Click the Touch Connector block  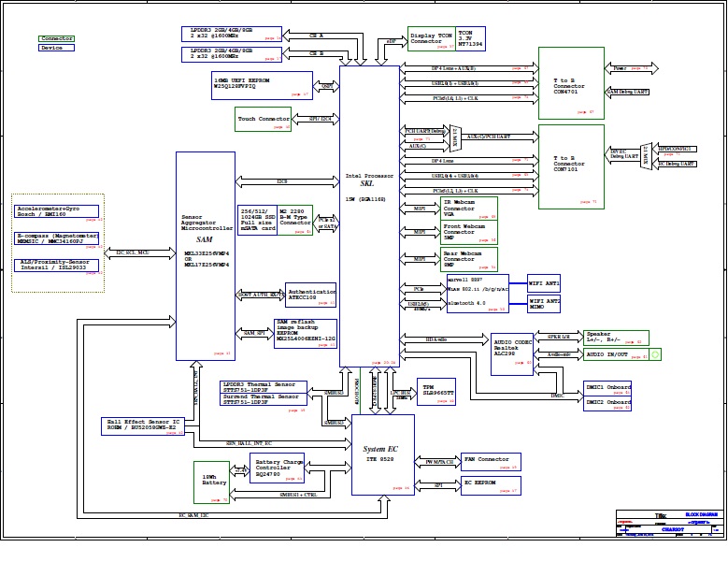click(264, 119)
